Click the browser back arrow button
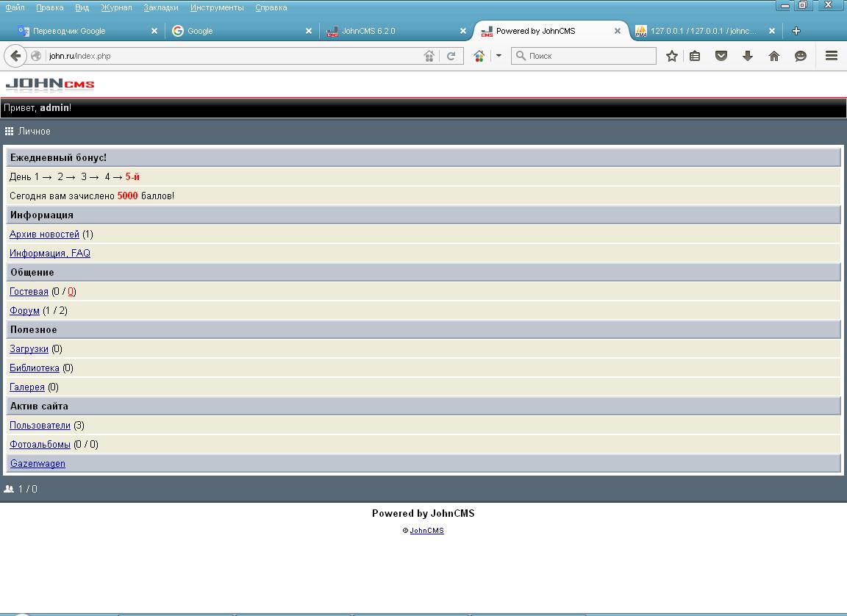 15,56
